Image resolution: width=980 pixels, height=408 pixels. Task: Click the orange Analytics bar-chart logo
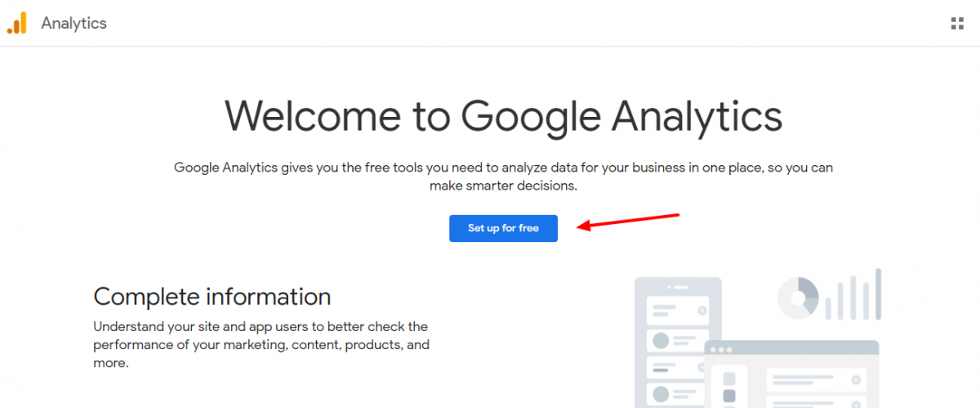click(16, 23)
